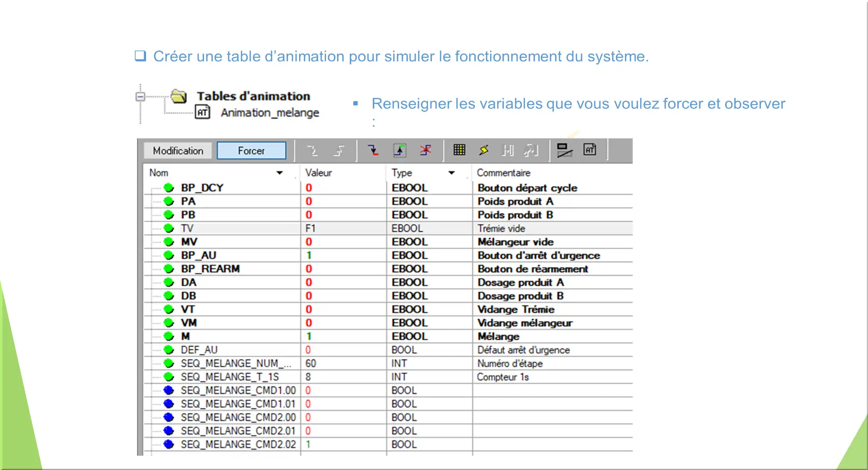Viewport: 868px width, 470px height.
Task: Select the BP_DCY variable name
Action: [202, 187]
